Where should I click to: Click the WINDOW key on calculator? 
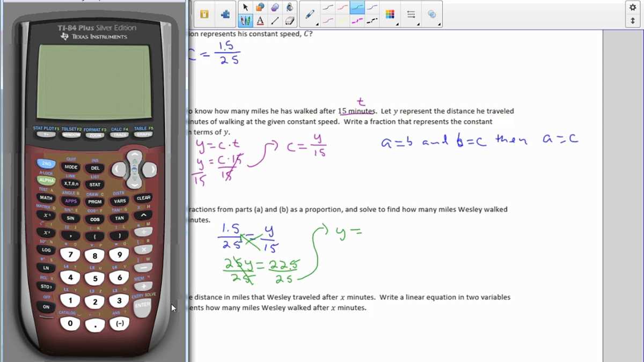click(71, 135)
